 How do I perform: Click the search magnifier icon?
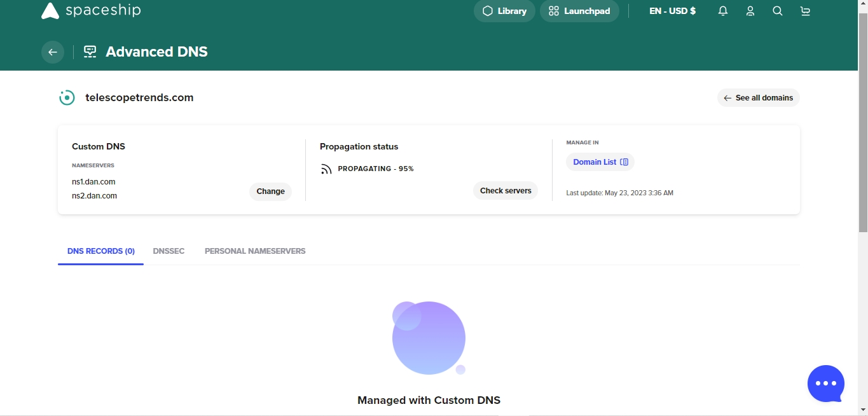click(778, 11)
